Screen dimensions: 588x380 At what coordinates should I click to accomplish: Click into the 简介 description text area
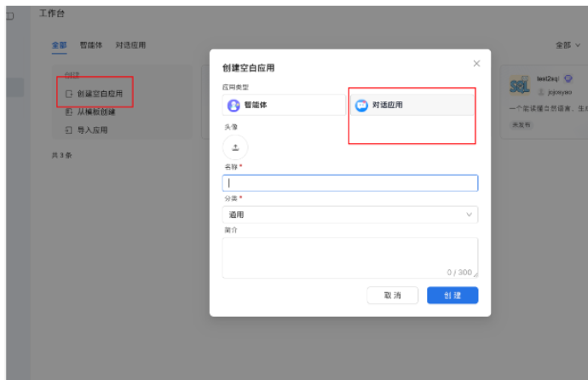click(x=350, y=258)
